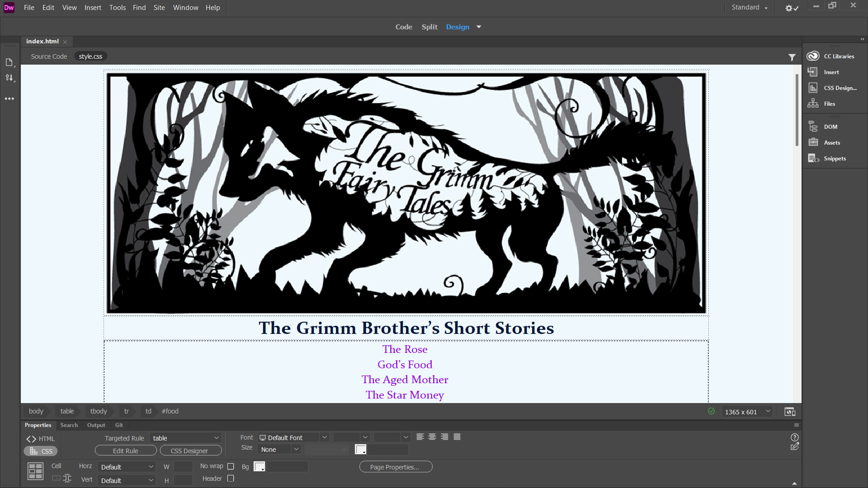Click the cell height H field

183,480
